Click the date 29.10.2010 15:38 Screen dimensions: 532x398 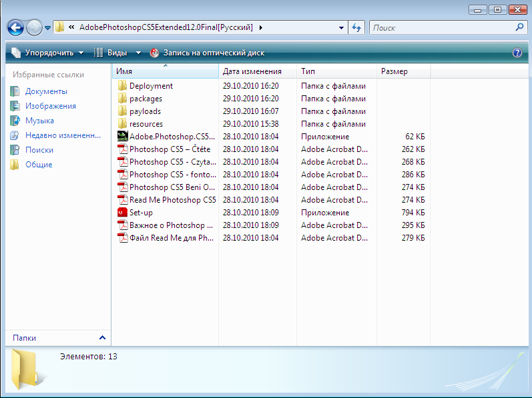click(251, 124)
